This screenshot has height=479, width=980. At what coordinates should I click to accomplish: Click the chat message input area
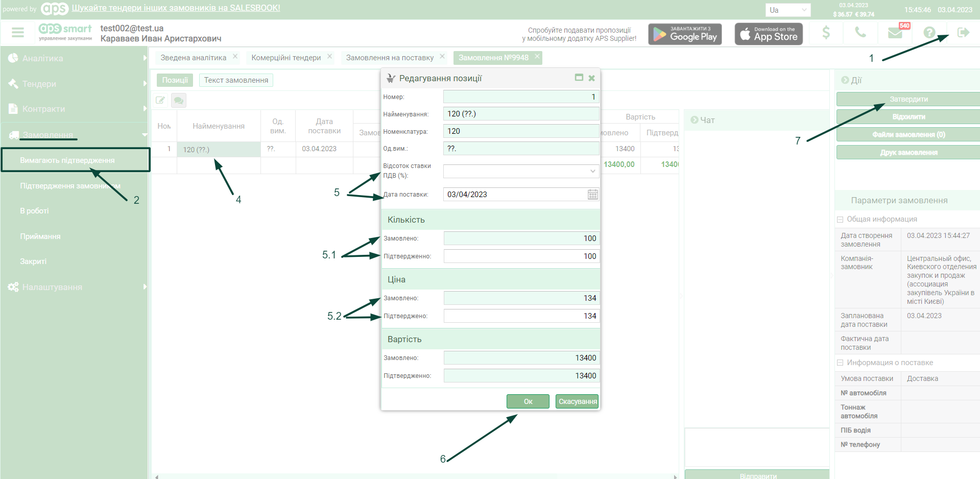click(757, 448)
